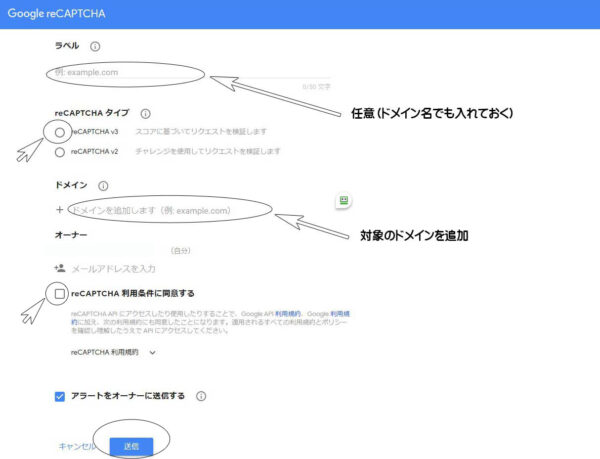600x459 pixels.
Task: Click the plus icon to add a domain
Action: pyautogui.click(x=59, y=210)
